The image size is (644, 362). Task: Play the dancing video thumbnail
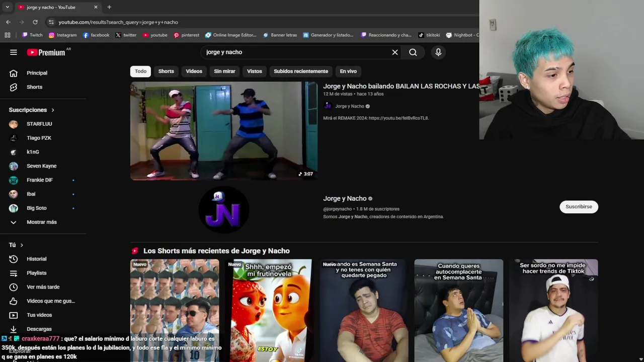(x=224, y=131)
